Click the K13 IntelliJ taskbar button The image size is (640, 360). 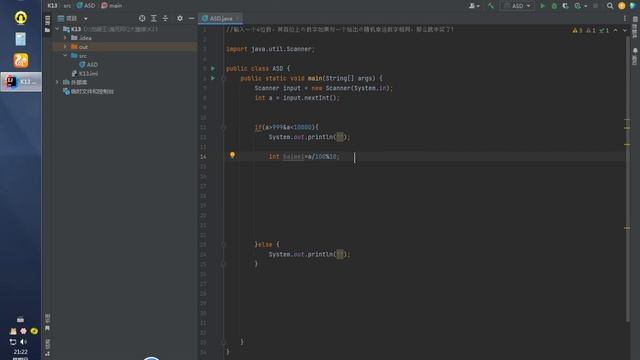(x=21, y=82)
